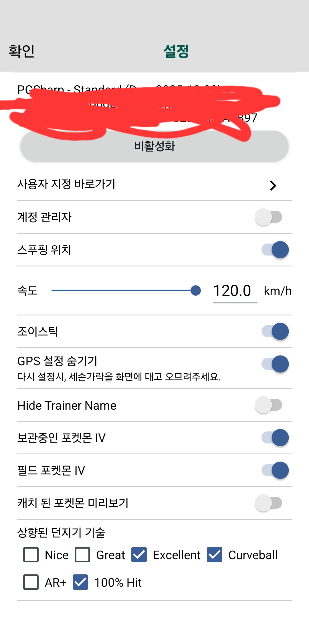Image resolution: width=309 pixels, height=644 pixels.
Task: Enable 캐치 된 포켓몬 미리보기 toggle
Action: [268, 503]
